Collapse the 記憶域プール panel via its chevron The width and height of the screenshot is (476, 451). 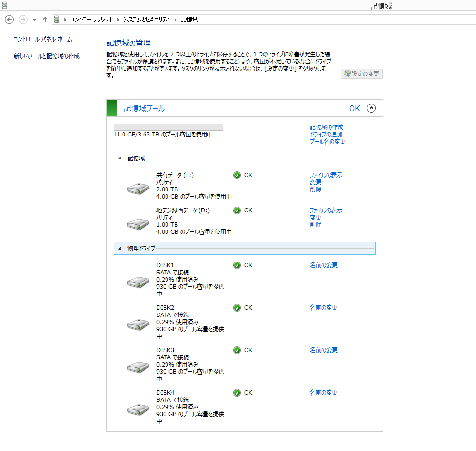pyautogui.click(x=372, y=108)
